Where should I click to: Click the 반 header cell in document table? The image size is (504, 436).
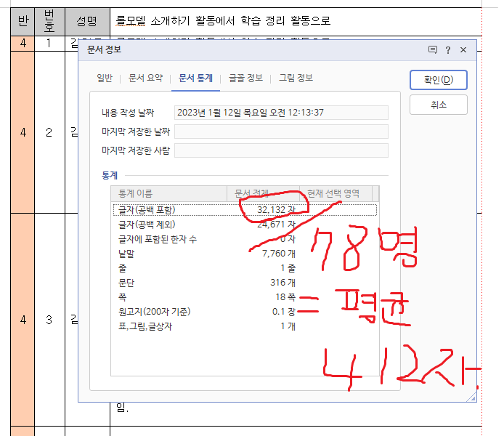(x=23, y=22)
